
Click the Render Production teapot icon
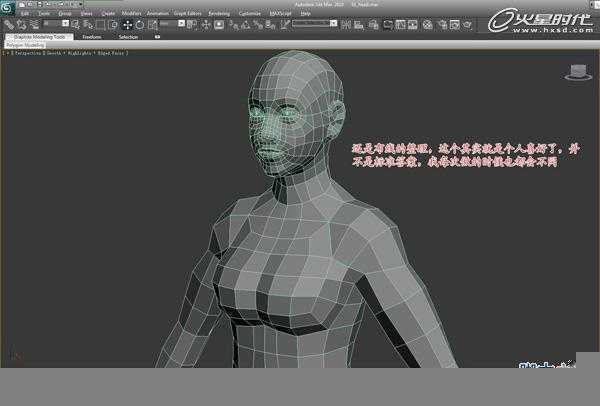click(x=468, y=25)
